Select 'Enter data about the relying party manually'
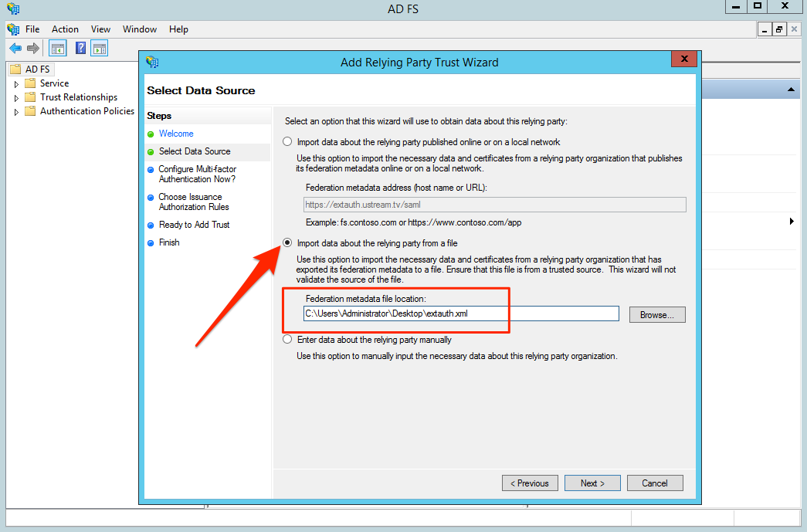This screenshot has height=532, width=807. tap(287, 340)
